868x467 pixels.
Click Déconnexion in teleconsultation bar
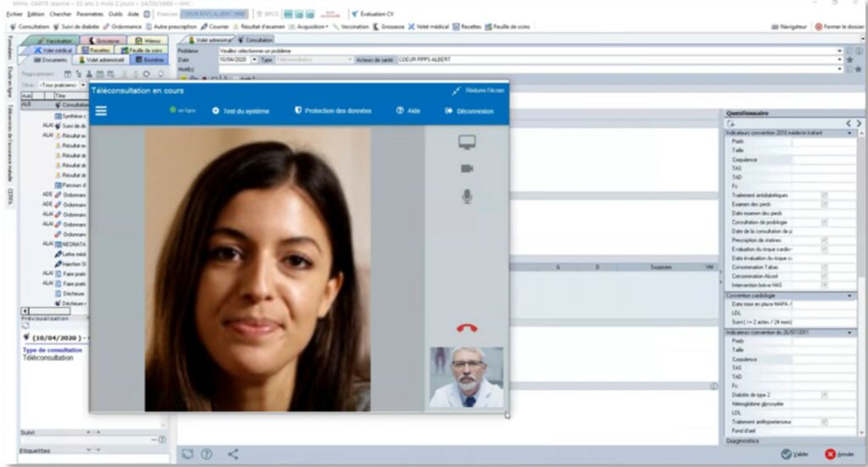pos(469,111)
